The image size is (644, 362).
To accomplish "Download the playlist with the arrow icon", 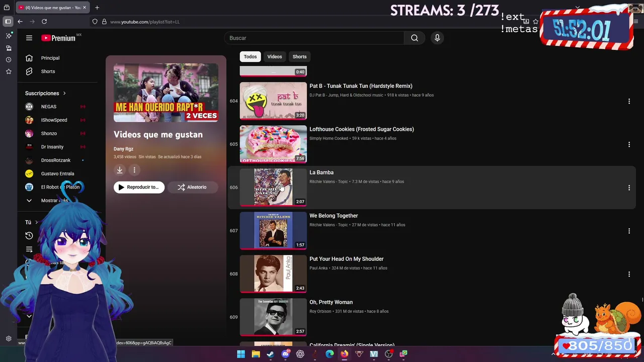I will (x=120, y=170).
